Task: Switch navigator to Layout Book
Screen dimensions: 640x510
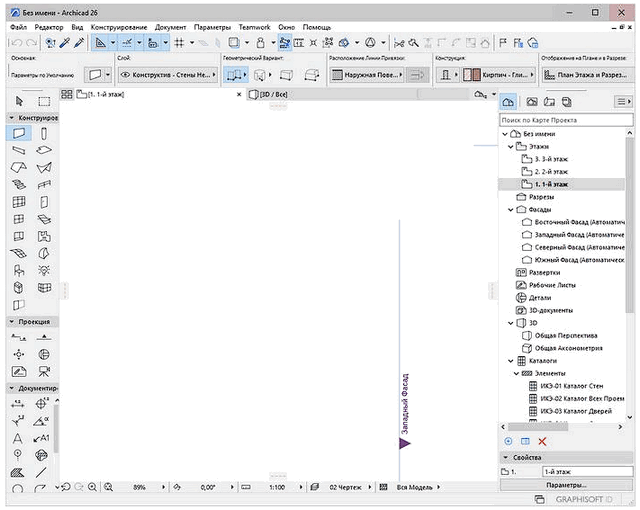Action: [549, 102]
